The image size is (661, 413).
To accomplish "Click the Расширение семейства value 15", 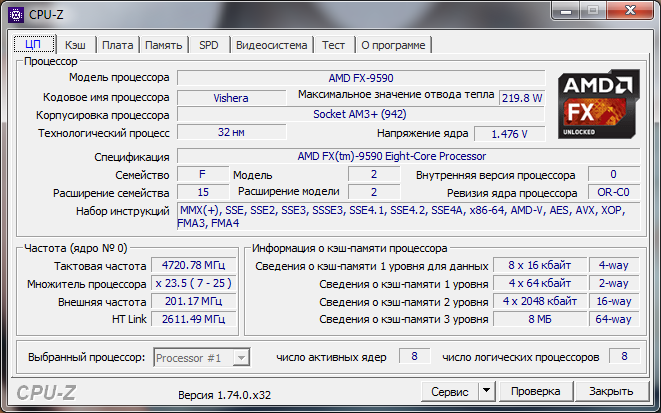I will tap(203, 192).
